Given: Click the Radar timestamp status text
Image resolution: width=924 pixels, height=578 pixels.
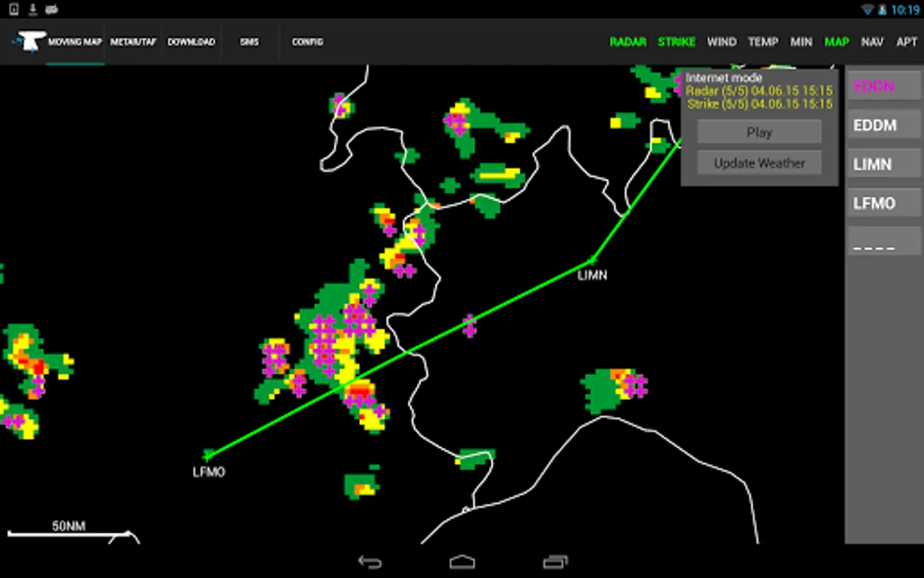Looking at the screenshot, I should [x=759, y=91].
